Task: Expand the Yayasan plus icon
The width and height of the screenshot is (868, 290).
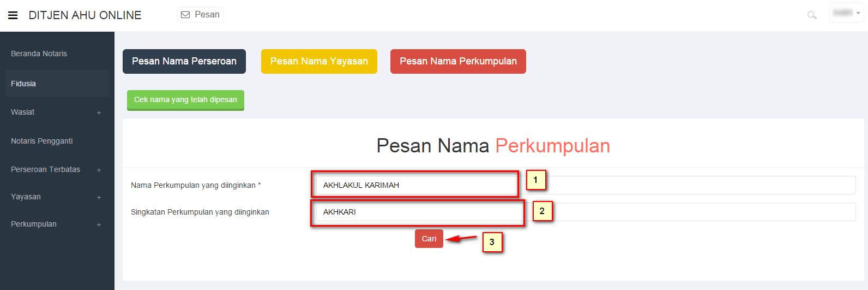Action: pyautogui.click(x=99, y=197)
